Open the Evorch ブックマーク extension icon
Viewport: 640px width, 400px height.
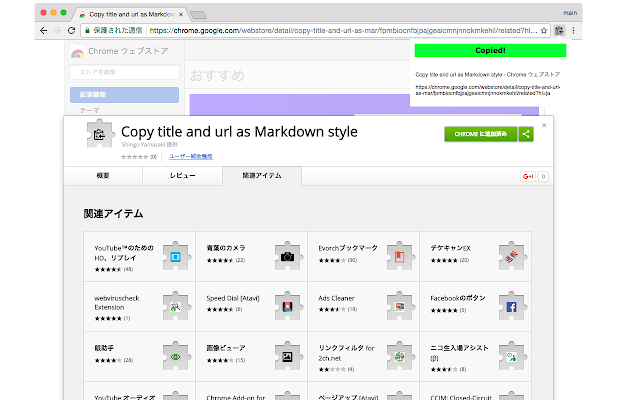tap(399, 256)
